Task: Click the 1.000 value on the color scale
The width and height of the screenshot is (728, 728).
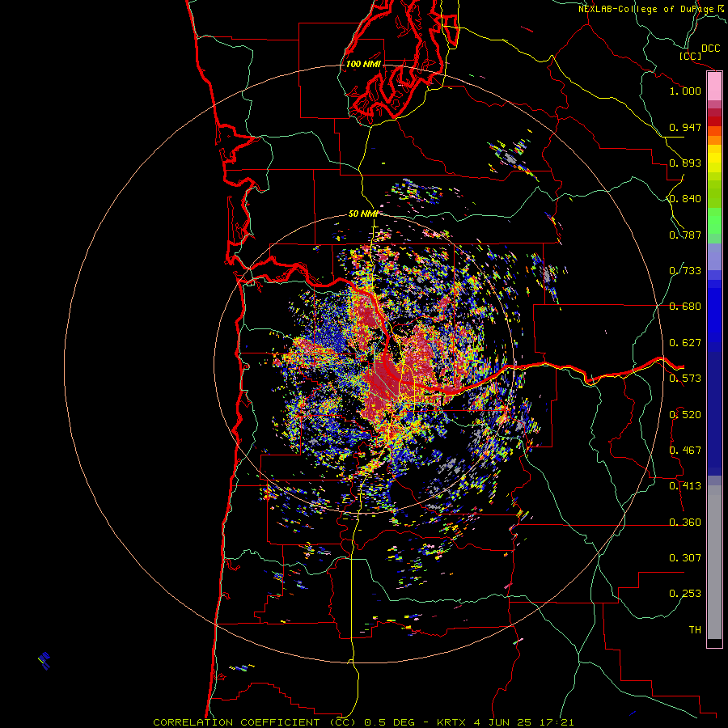Action: click(685, 91)
